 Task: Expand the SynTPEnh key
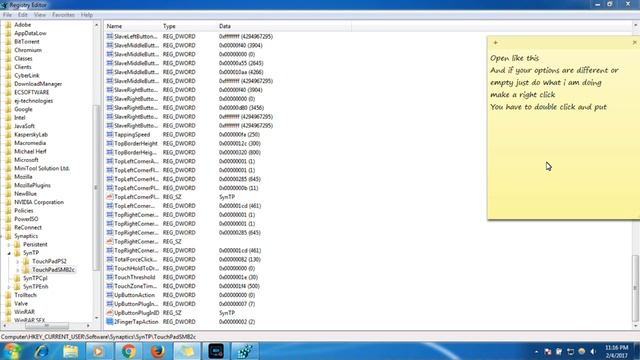[9, 287]
